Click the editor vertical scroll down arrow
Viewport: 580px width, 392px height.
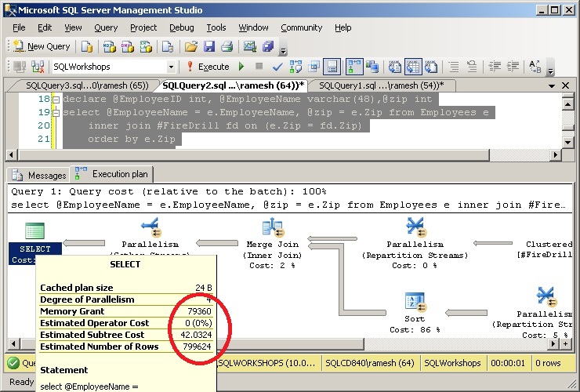(567, 142)
